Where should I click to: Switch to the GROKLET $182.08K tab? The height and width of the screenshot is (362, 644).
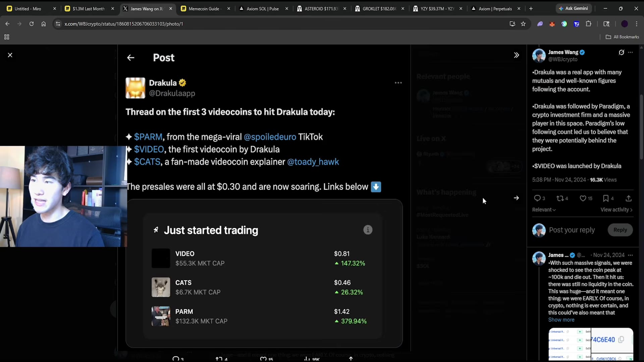[379, 9]
